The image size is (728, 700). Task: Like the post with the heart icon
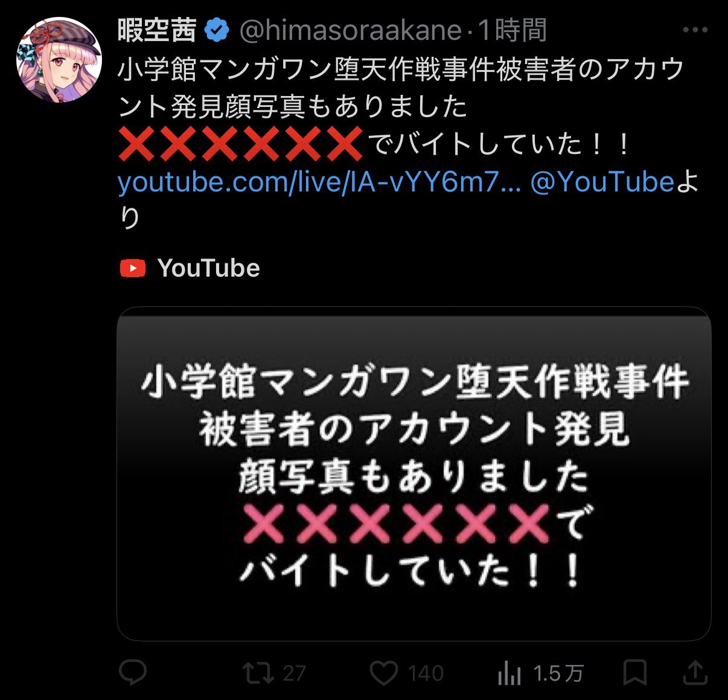click(383, 673)
